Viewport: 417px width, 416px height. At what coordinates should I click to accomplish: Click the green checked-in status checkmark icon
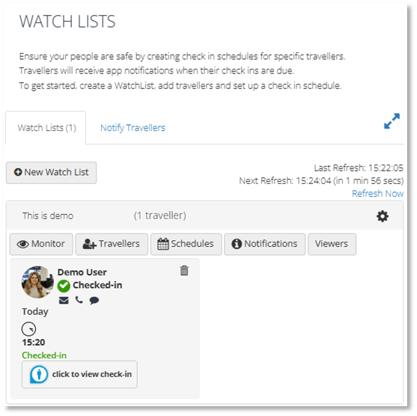(x=63, y=286)
